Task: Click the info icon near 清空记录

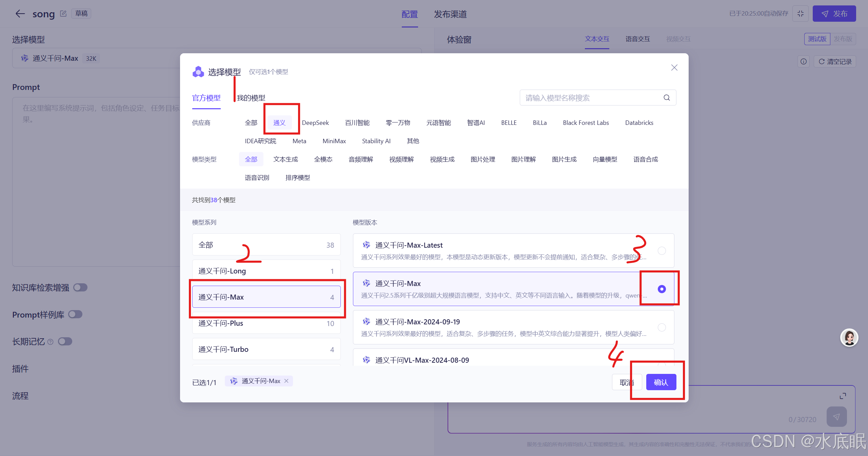Action: click(x=804, y=61)
